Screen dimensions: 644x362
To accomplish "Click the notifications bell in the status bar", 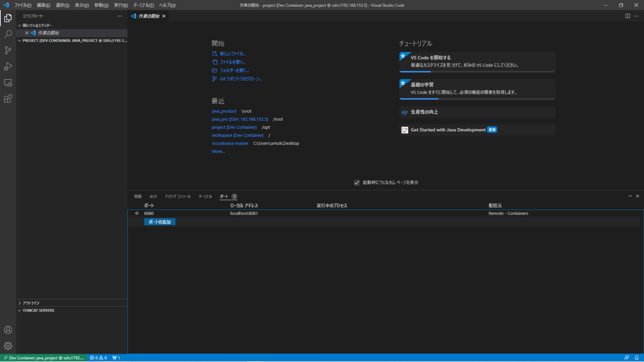I will (x=637, y=358).
